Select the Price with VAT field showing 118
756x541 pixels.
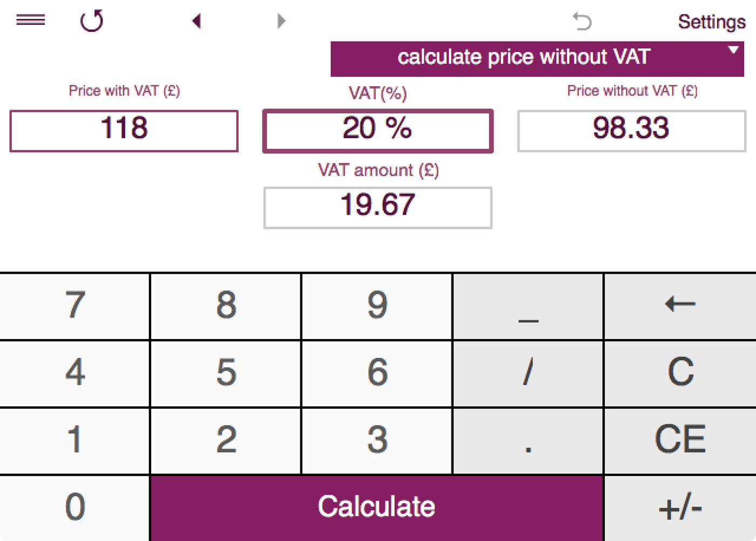[x=124, y=130]
